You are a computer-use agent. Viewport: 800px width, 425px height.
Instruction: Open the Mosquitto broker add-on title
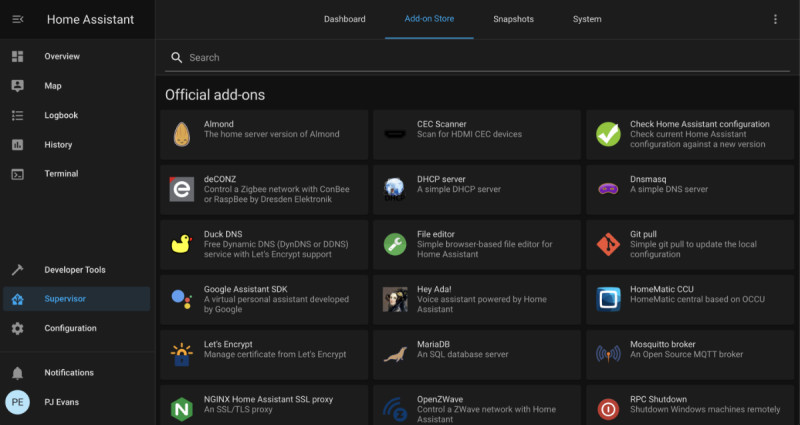(x=663, y=344)
